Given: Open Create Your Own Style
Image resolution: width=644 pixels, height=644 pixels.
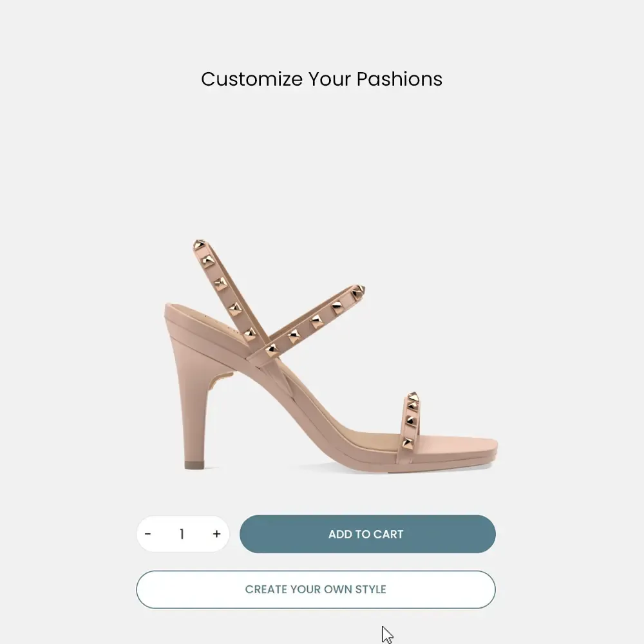Looking at the screenshot, I should [x=316, y=589].
